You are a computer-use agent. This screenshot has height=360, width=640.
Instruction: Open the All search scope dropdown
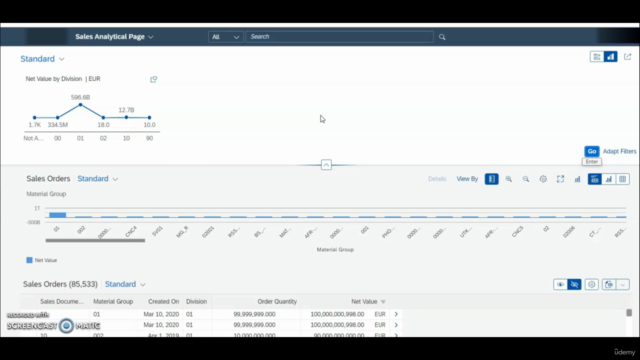point(225,37)
